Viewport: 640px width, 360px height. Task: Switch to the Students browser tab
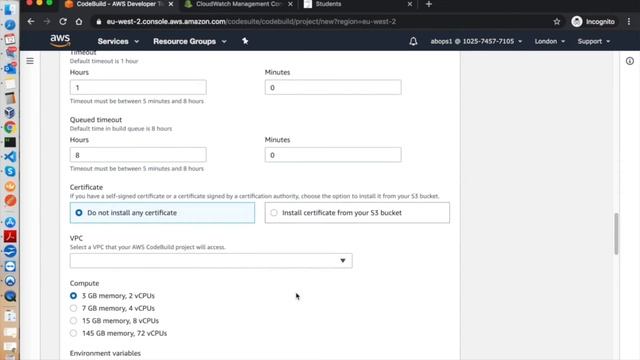point(328,4)
